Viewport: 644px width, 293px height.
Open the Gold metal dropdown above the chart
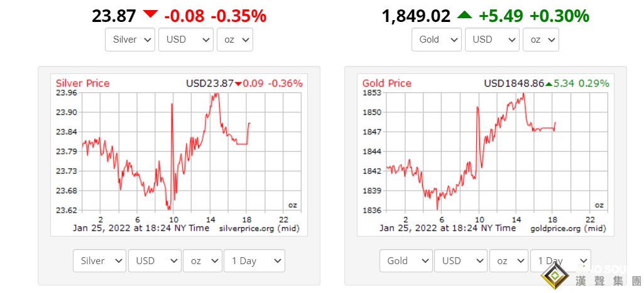coord(437,40)
